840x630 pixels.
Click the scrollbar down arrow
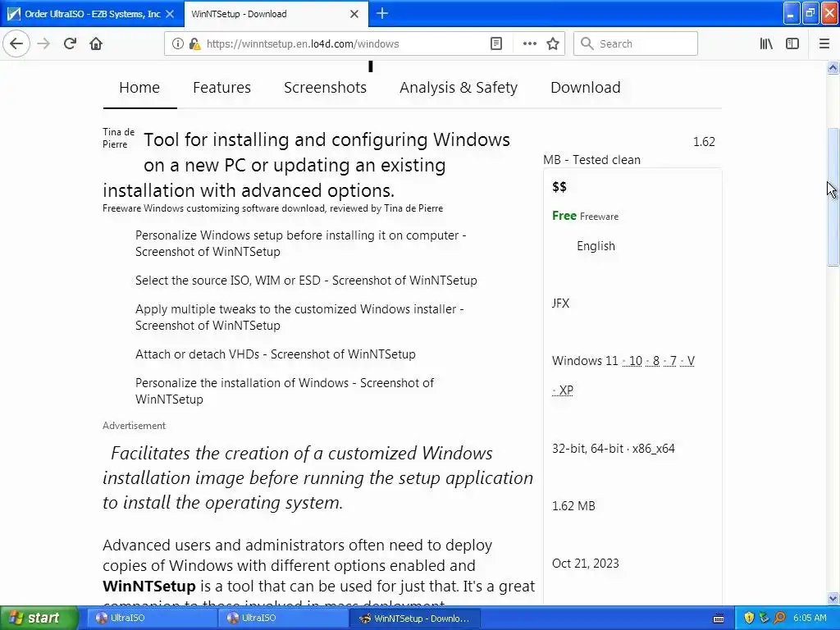[833, 598]
